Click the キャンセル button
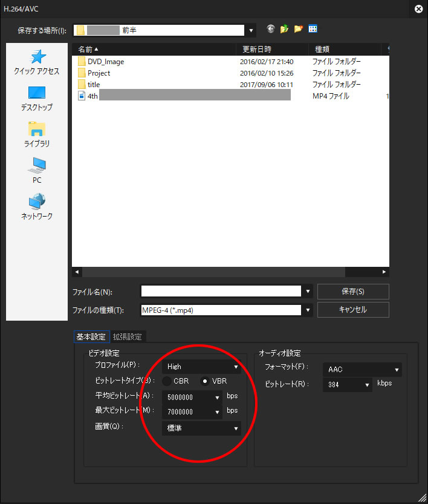 pos(353,309)
